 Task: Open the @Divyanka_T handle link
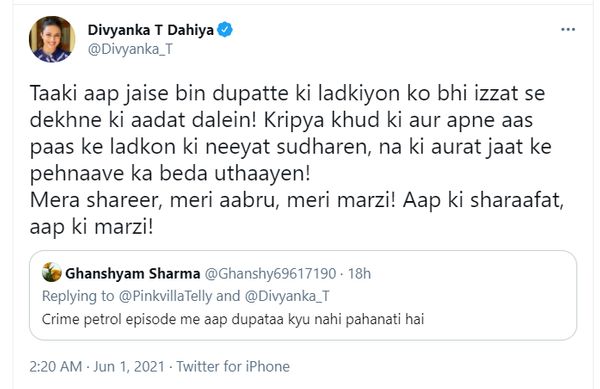[x=130, y=49]
